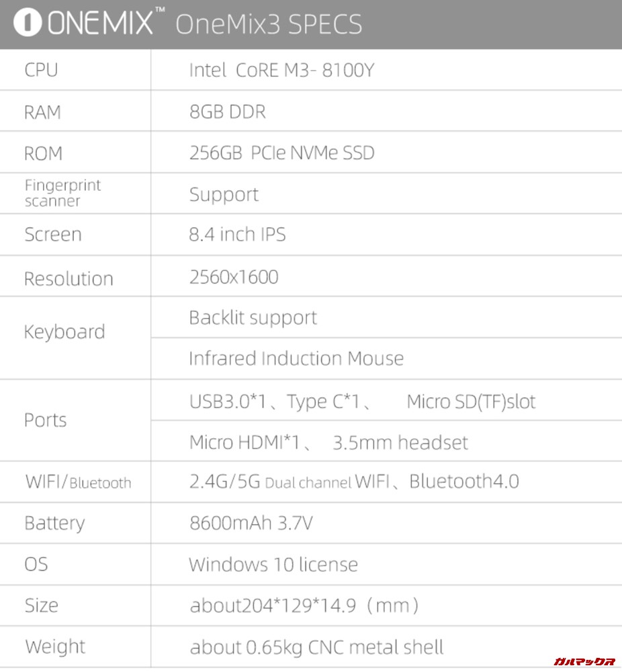Image resolution: width=622 pixels, height=672 pixels.
Task: Click the Micro SD(TF)slot text
Action: click(x=471, y=402)
